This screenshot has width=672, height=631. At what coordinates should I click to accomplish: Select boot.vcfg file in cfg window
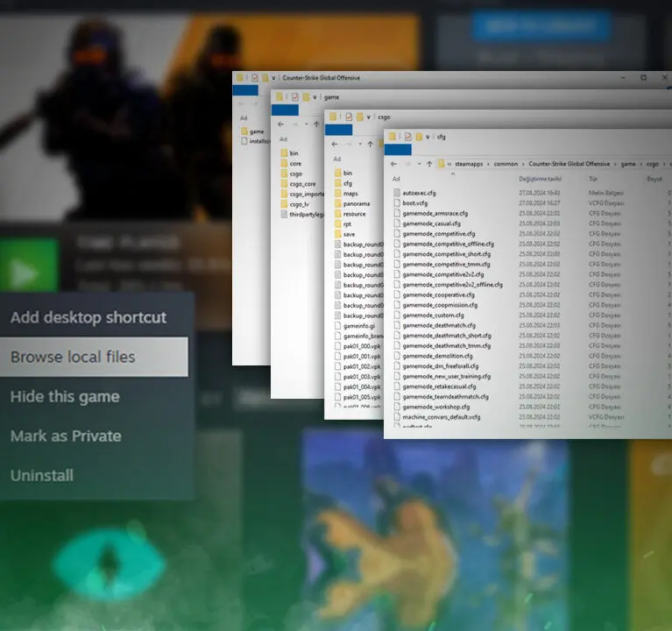point(410,203)
